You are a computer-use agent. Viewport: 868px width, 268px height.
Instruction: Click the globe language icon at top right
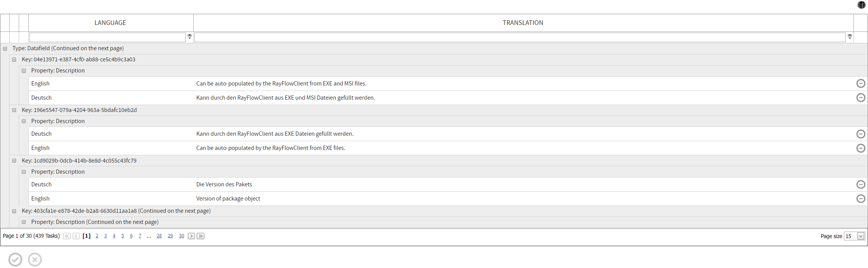pos(862,5)
